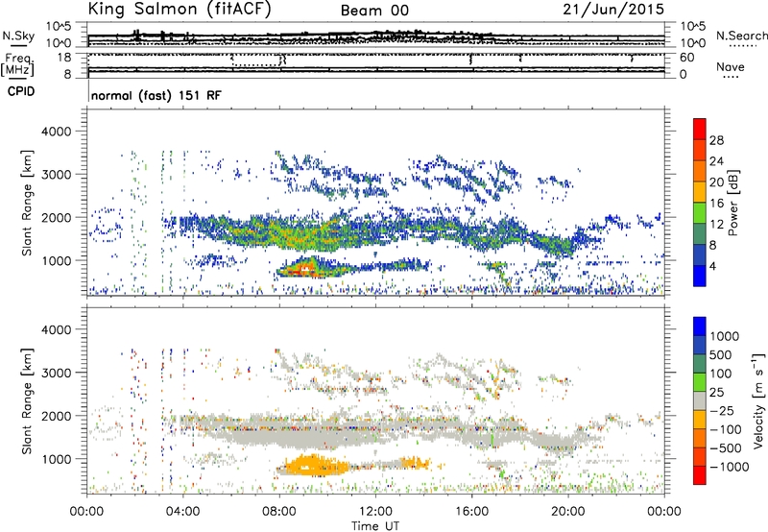Click the '28' label on Power colorbar
Viewport: 768px width, 532px height.
716,140
